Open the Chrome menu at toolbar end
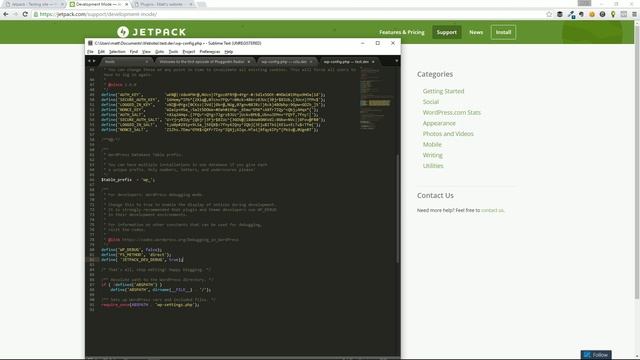The height and width of the screenshot is (360, 640). [x=634, y=14]
